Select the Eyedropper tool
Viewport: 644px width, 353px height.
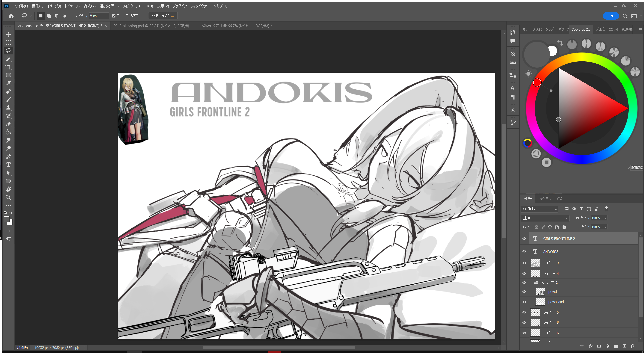[8, 83]
